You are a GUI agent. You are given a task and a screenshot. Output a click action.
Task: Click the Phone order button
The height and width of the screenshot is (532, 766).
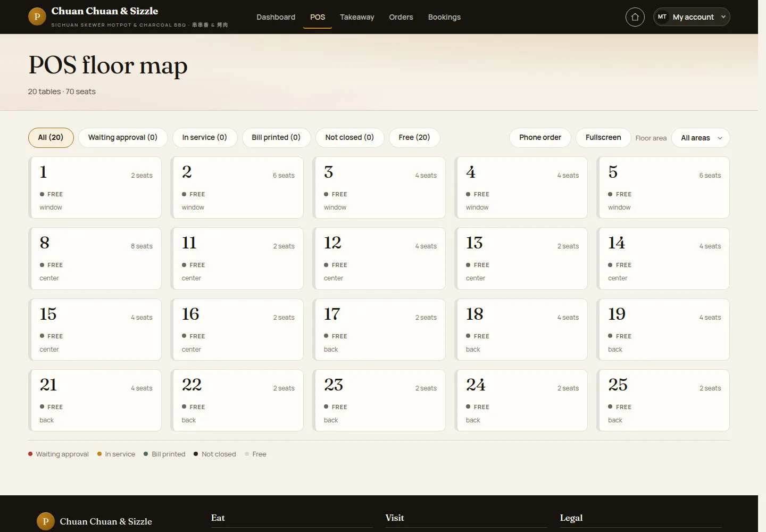point(540,137)
